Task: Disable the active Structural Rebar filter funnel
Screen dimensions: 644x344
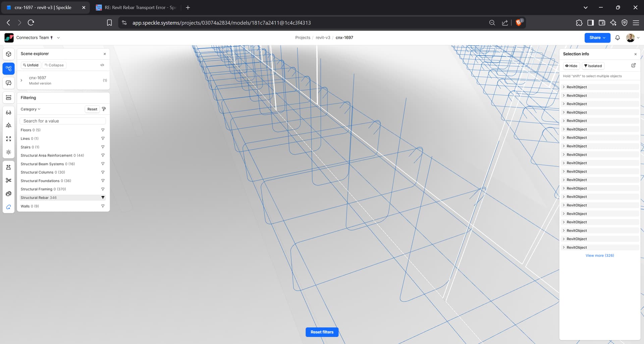Action: point(103,197)
